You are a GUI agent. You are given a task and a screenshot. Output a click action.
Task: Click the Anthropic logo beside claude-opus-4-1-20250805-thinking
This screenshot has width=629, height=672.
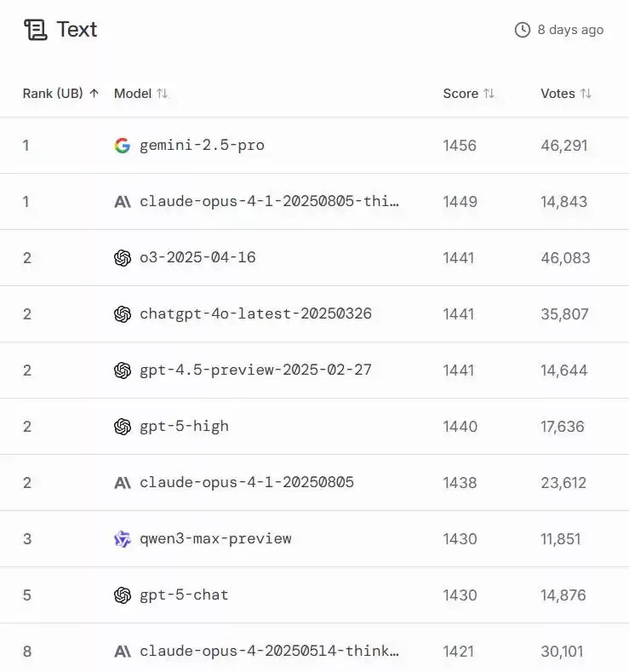click(123, 202)
